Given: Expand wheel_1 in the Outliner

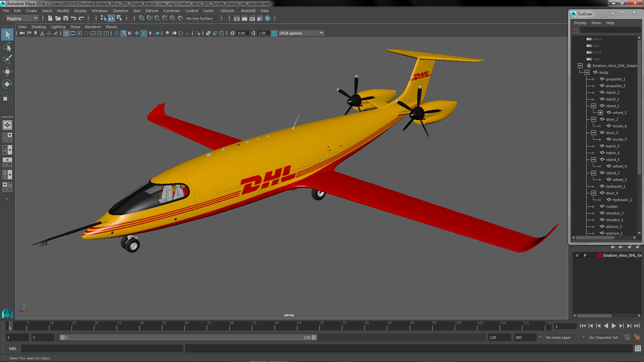Looking at the screenshot, I should (600, 113).
